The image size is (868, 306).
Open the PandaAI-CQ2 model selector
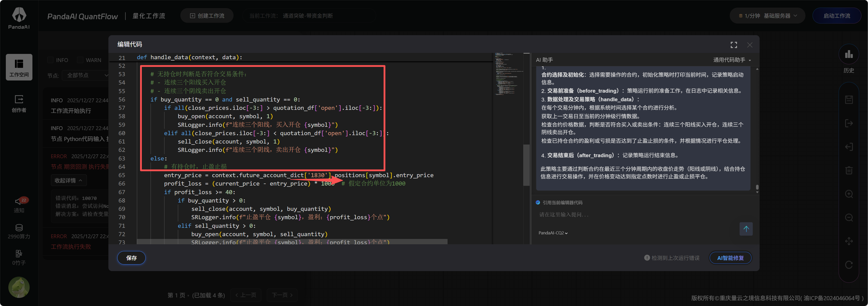point(553,233)
